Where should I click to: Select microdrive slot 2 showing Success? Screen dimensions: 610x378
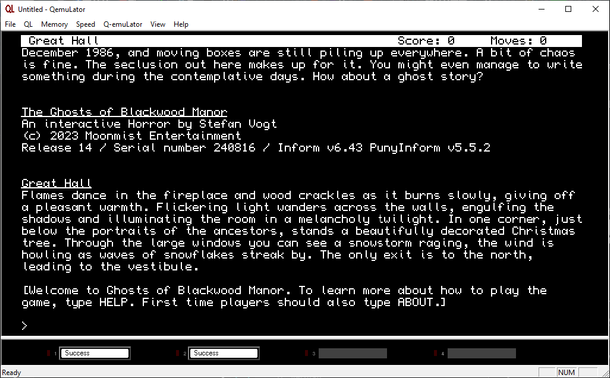224,353
